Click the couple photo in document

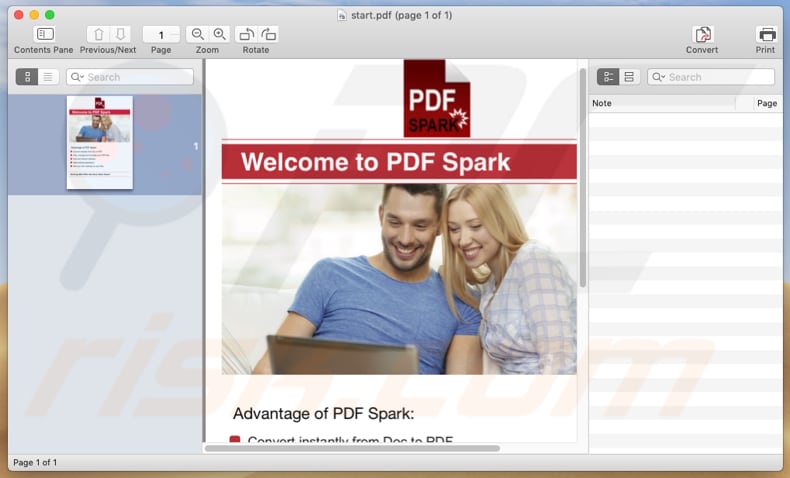pyautogui.click(x=399, y=279)
